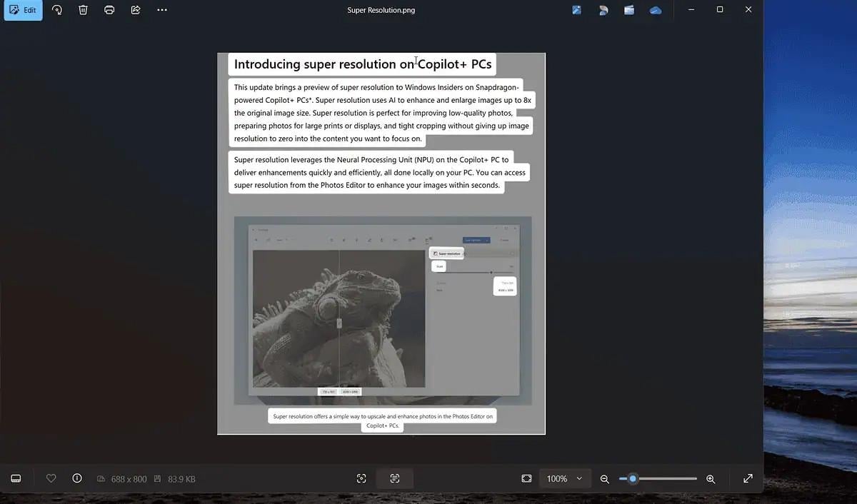Fit the image to the window
Viewport: 857px width, 504px height.
point(526,478)
